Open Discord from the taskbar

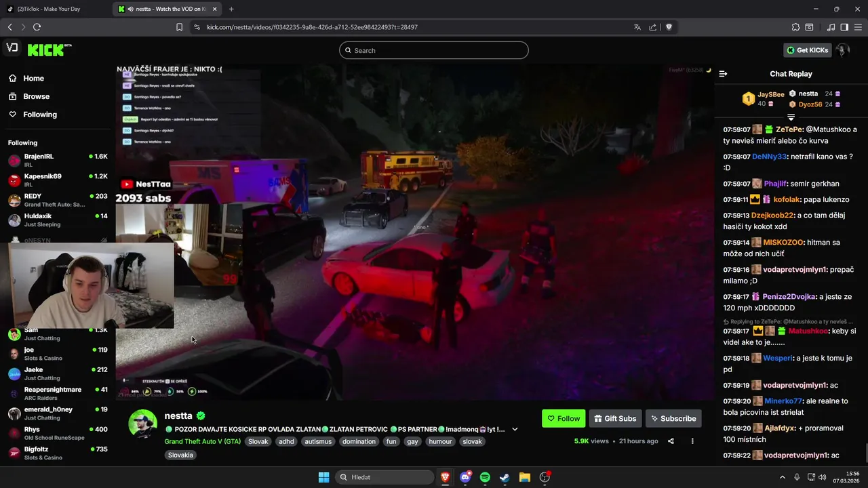click(465, 477)
